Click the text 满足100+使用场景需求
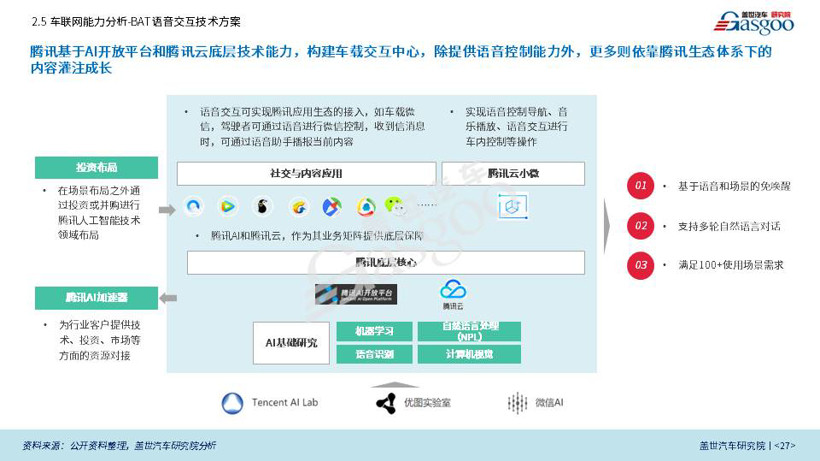Viewport: 820px width, 461px height. [731, 265]
